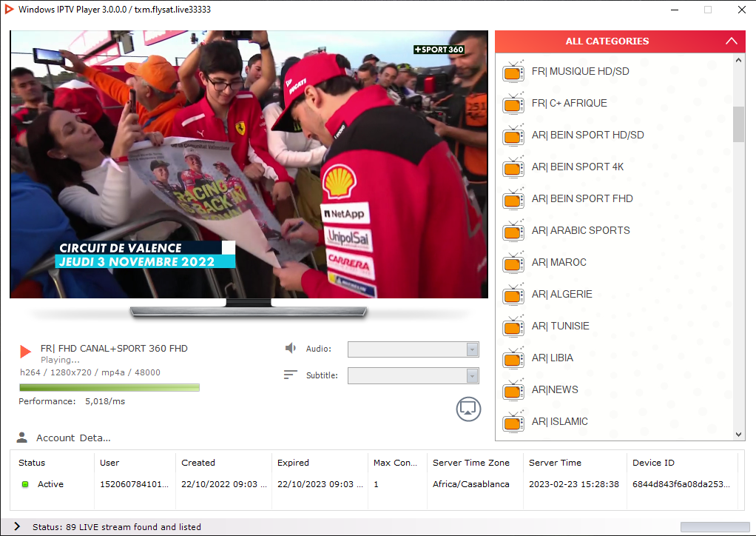Image resolution: width=756 pixels, height=536 pixels.
Task: Click the Created column header
Action: (198, 463)
